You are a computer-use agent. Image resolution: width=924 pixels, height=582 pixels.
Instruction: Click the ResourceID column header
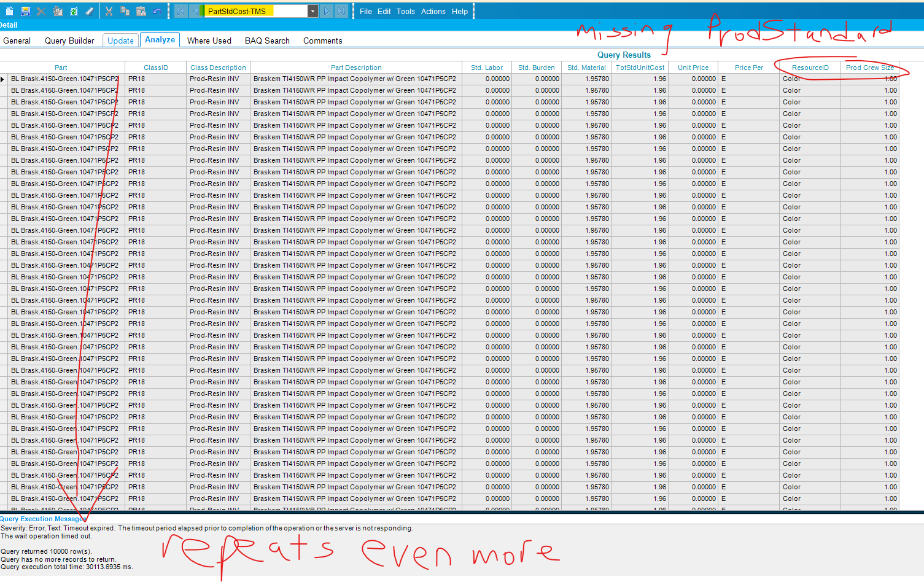[810, 68]
